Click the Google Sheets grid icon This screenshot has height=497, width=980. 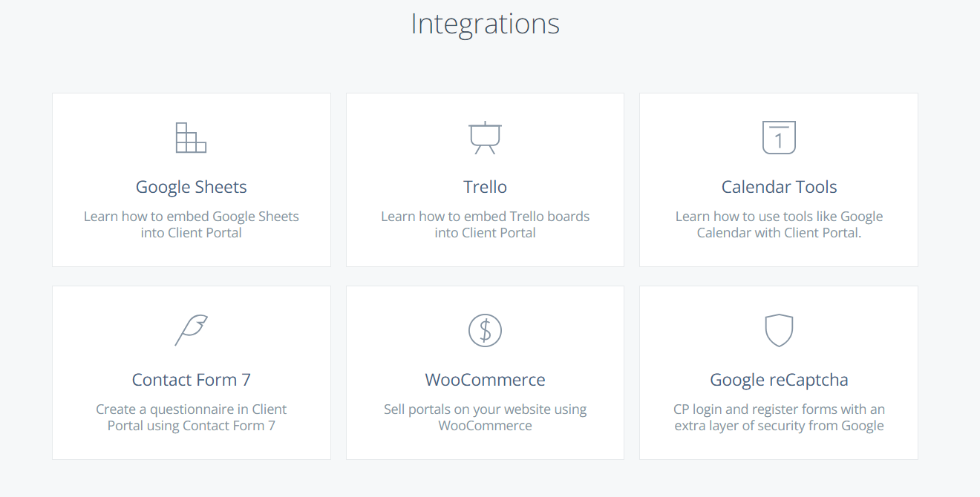[x=191, y=138]
